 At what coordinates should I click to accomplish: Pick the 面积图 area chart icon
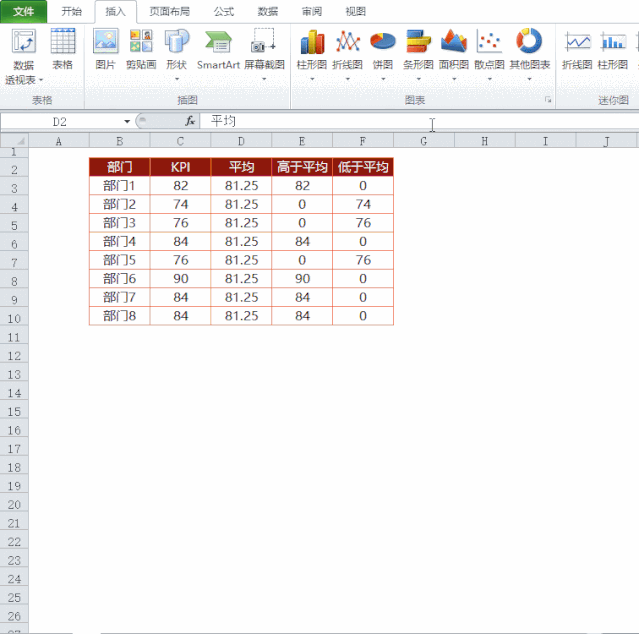[x=454, y=48]
